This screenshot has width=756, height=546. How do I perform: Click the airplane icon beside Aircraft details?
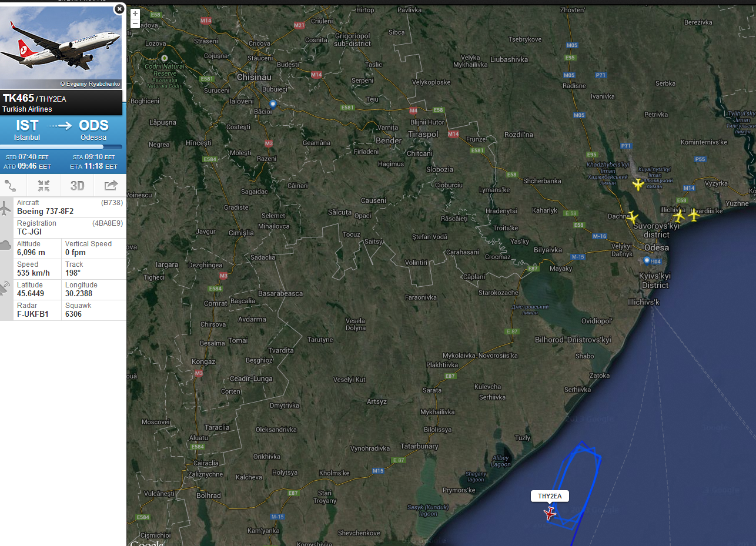point(6,207)
